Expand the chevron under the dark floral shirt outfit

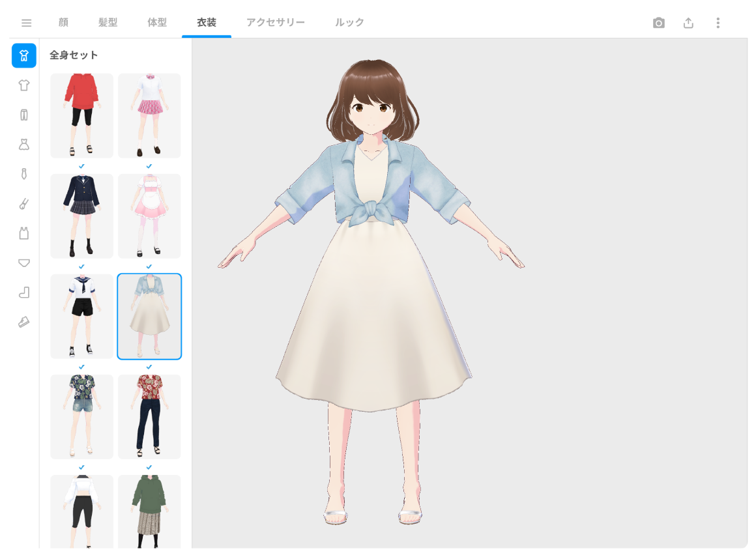tap(82, 467)
